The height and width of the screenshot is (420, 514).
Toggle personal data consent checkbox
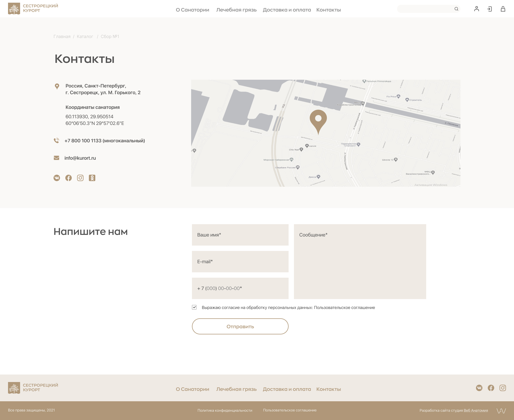point(194,307)
